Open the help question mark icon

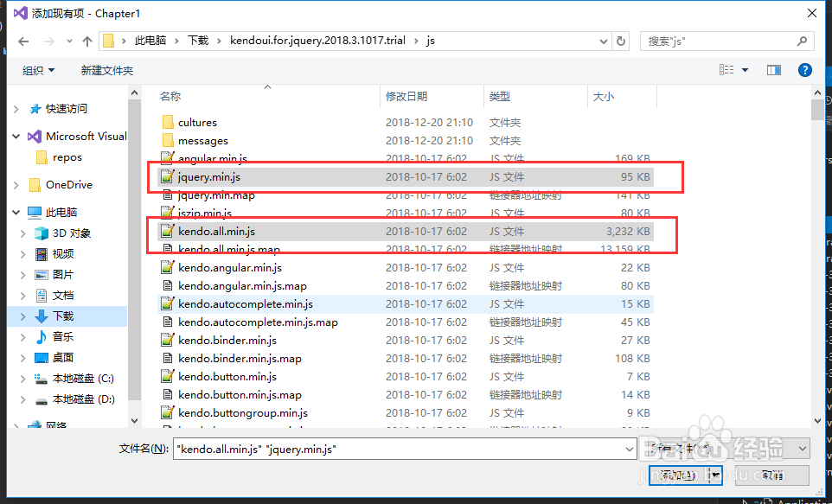pyautogui.click(x=805, y=70)
